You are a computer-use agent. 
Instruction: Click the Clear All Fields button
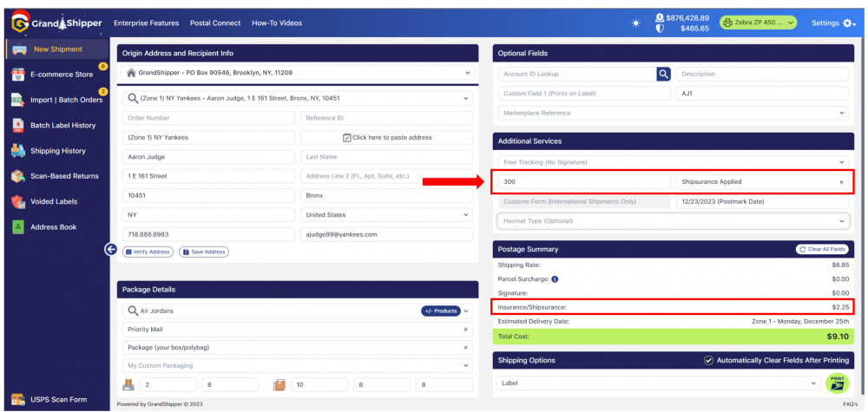[x=822, y=250]
